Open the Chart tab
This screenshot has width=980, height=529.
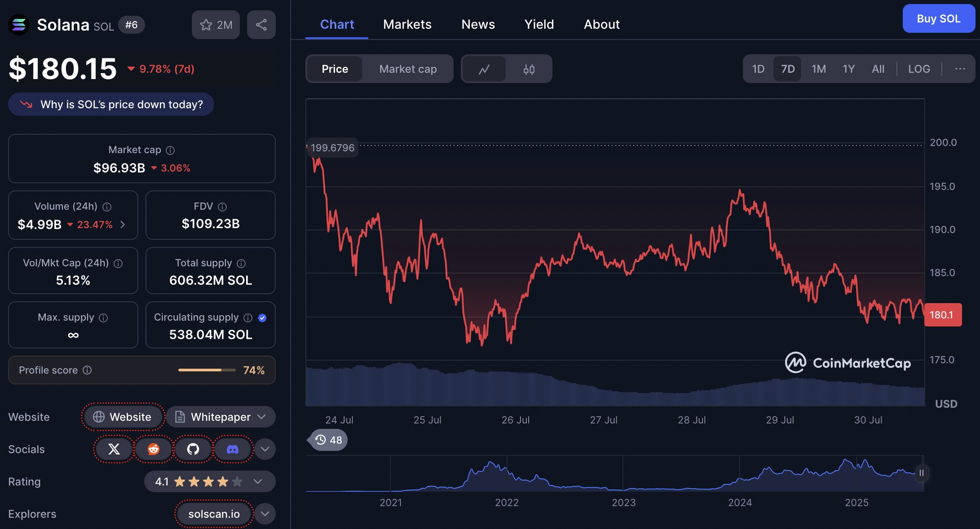tap(337, 24)
